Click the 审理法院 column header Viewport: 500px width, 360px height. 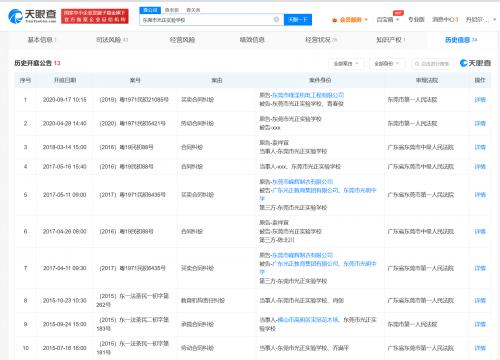tap(427, 80)
